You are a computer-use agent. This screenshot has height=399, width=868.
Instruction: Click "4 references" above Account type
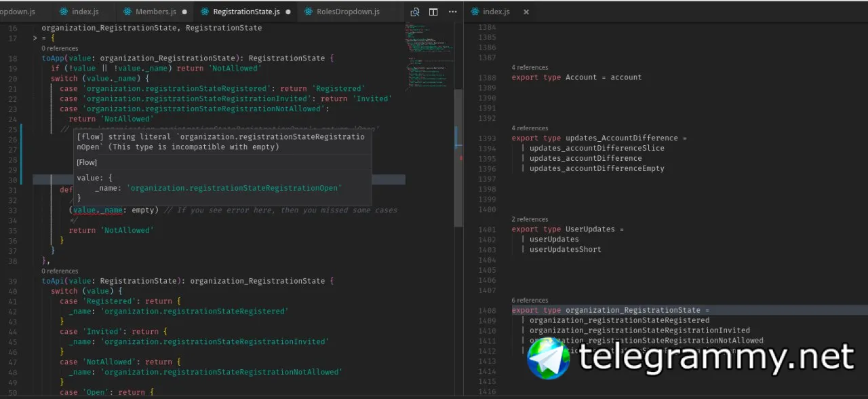(x=530, y=68)
